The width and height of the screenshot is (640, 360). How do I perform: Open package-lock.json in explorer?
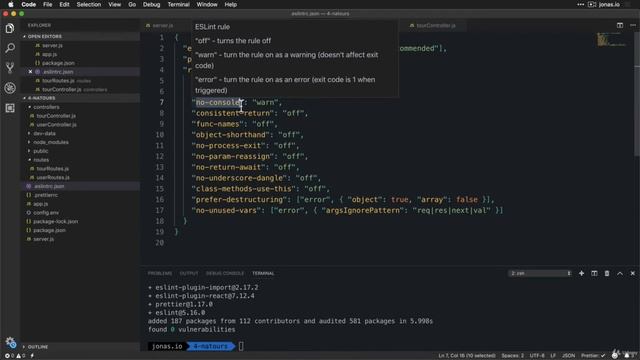56,222
